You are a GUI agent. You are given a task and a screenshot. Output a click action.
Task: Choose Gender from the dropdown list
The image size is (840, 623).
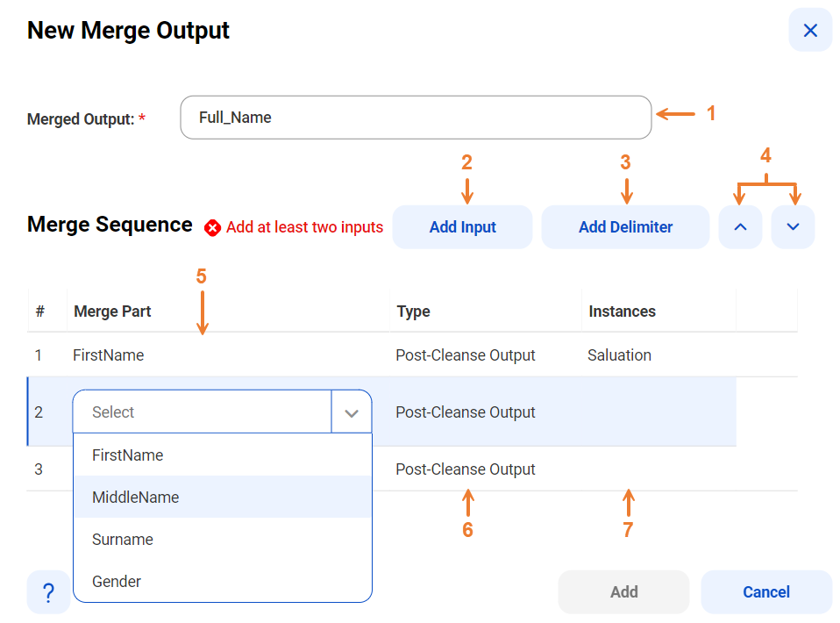[223, 581]
